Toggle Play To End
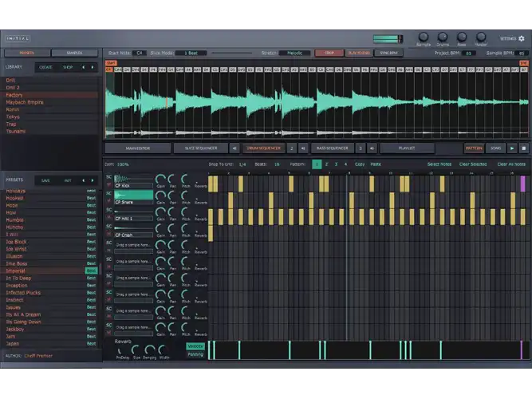This screenshot has height=399, width=532. (359, 53)
